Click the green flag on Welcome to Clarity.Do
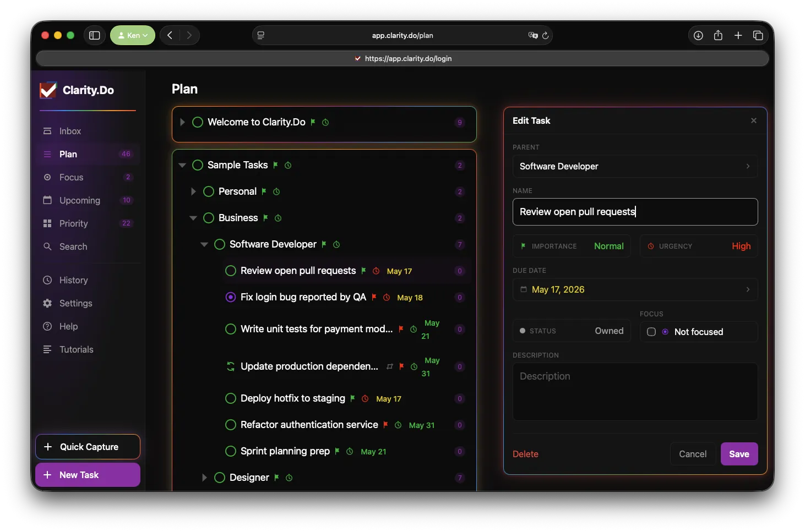Viewport: 805px width, 532px height. tap(313, 122)
